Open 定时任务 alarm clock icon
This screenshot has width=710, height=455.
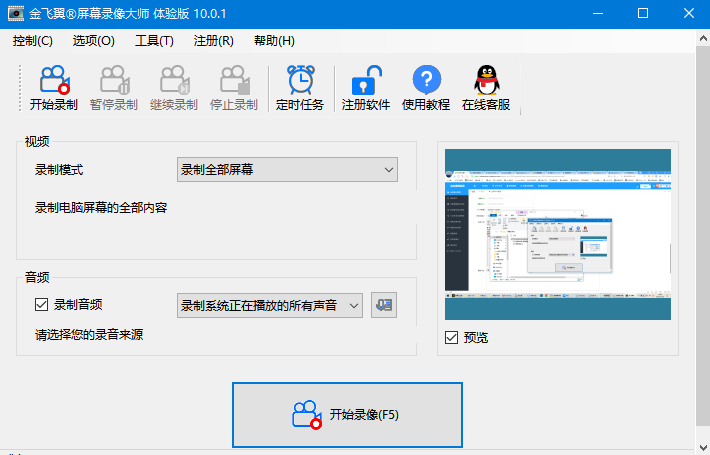(300, 88)
